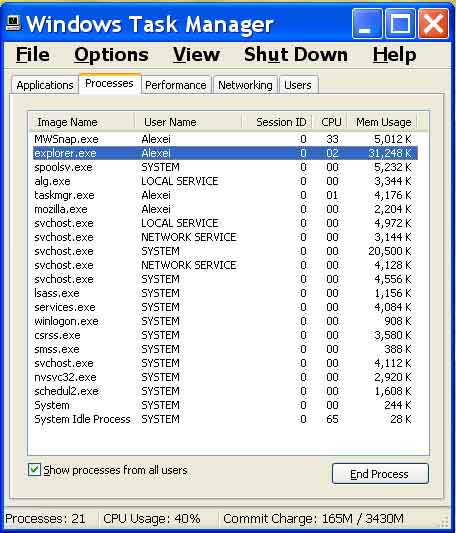Select svchost.exe using 4,128 K memory
This screenshot has width=456, height=533.
pos(225,265)
